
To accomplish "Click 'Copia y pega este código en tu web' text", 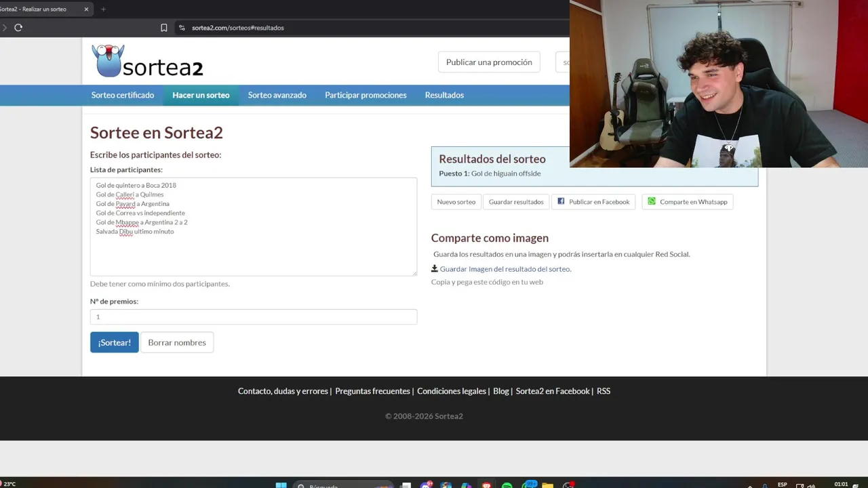I will (487, 282).
